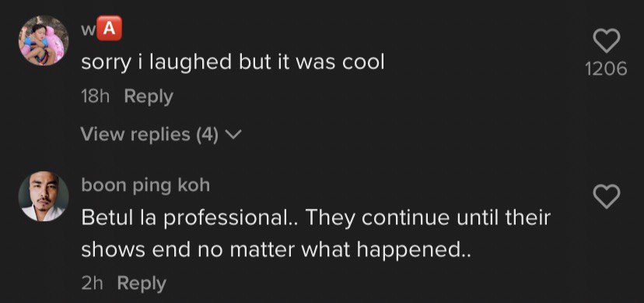Open the boon ping koh username link
The width and height of the screenshot is (644, 303).
(145, 185)
